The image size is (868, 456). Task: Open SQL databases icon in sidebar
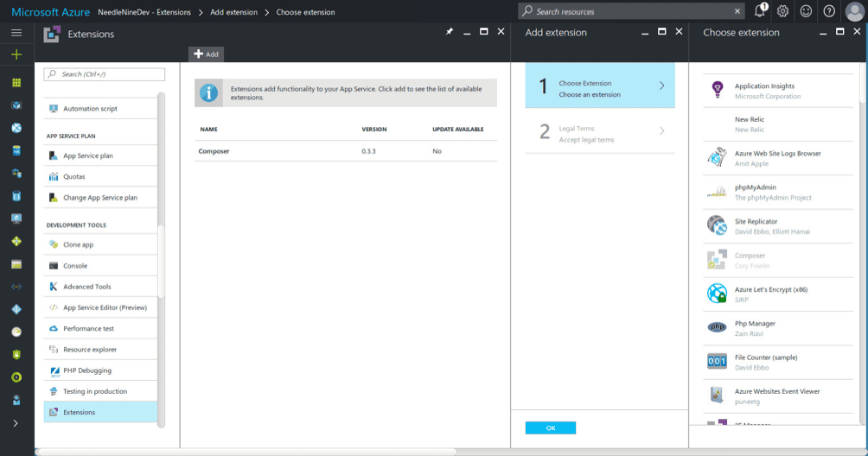16,150
